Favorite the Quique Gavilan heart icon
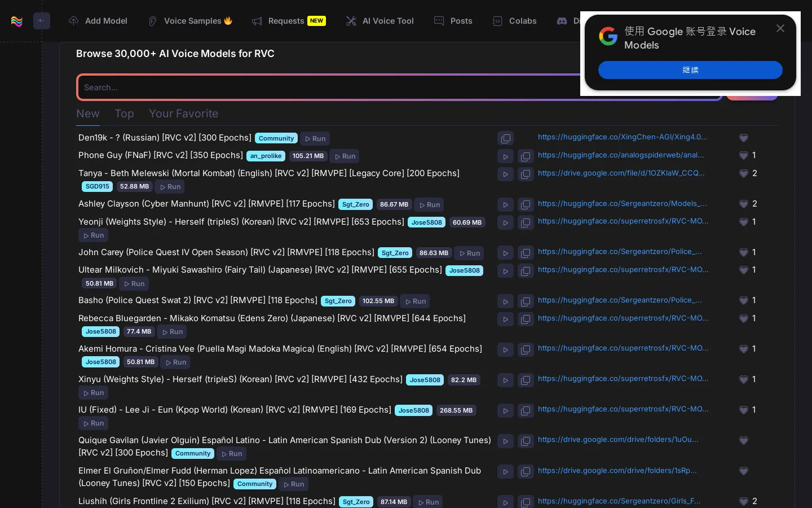812x508 pixels. coord(743,440)
